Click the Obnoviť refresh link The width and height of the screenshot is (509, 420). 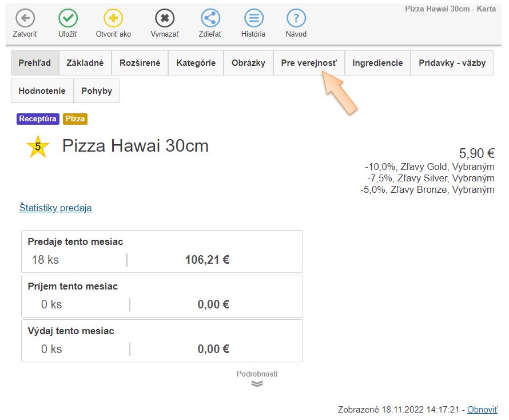(482, 410)
